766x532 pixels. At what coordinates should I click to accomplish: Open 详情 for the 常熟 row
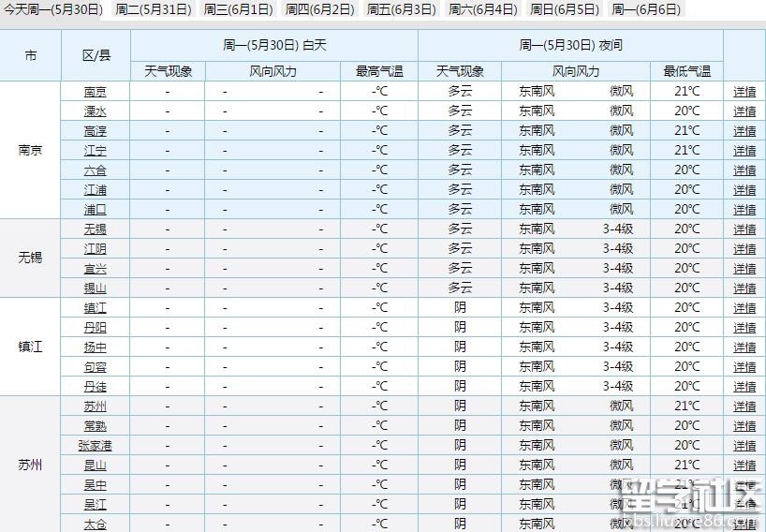tap(744, 426)
